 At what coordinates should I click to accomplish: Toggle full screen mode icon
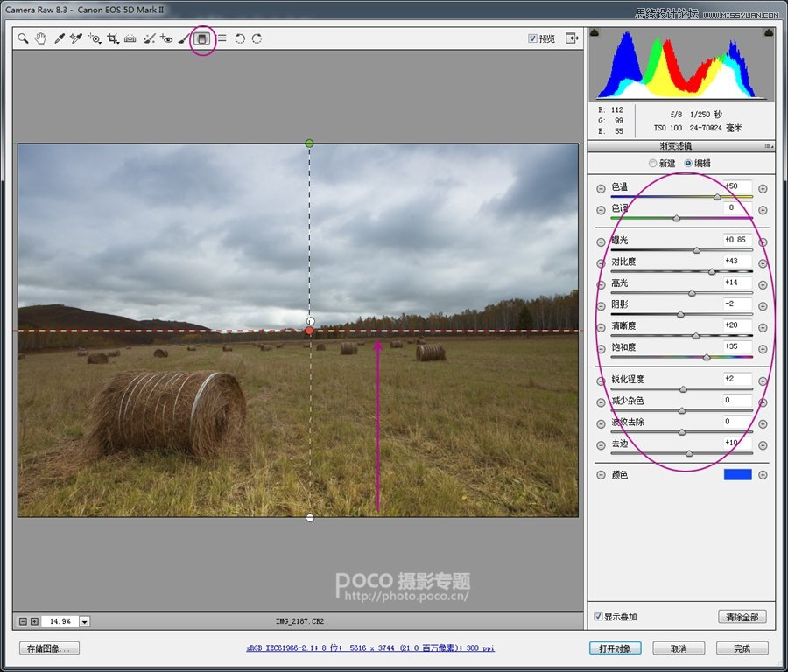pos(572,38)
